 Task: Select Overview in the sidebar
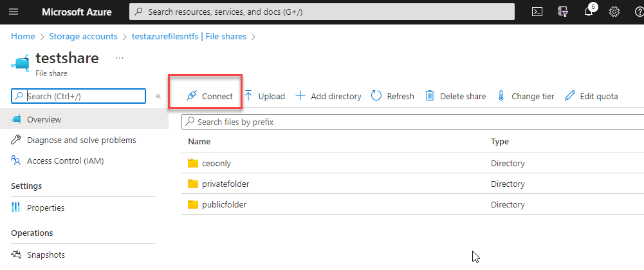point(84,119)
